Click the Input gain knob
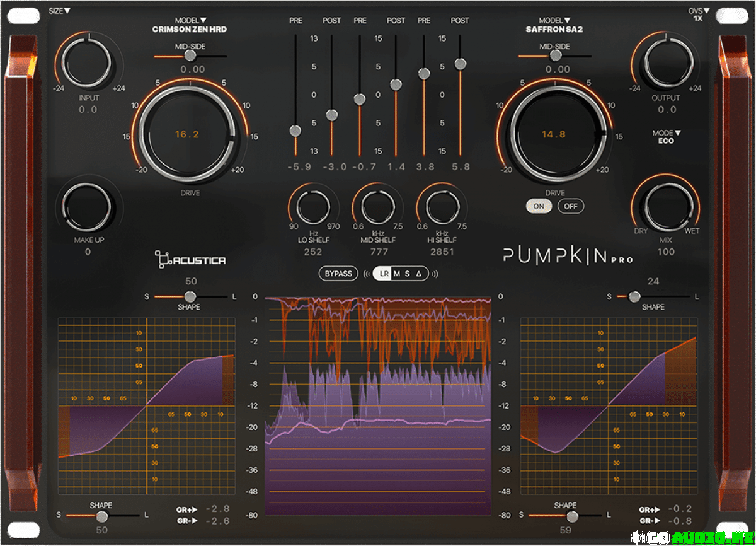The width and height of the screenshot is (756, 546). pyautogui.click(x=88, y=62)
